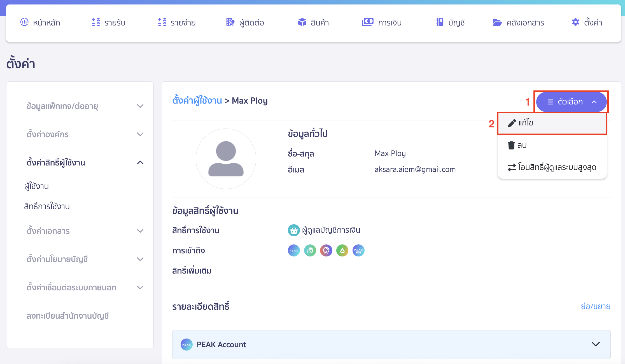The width and height of the screenshot is (625, 364).
Task: Select the สินค้า products cube icon
Action: coord(302,22)
